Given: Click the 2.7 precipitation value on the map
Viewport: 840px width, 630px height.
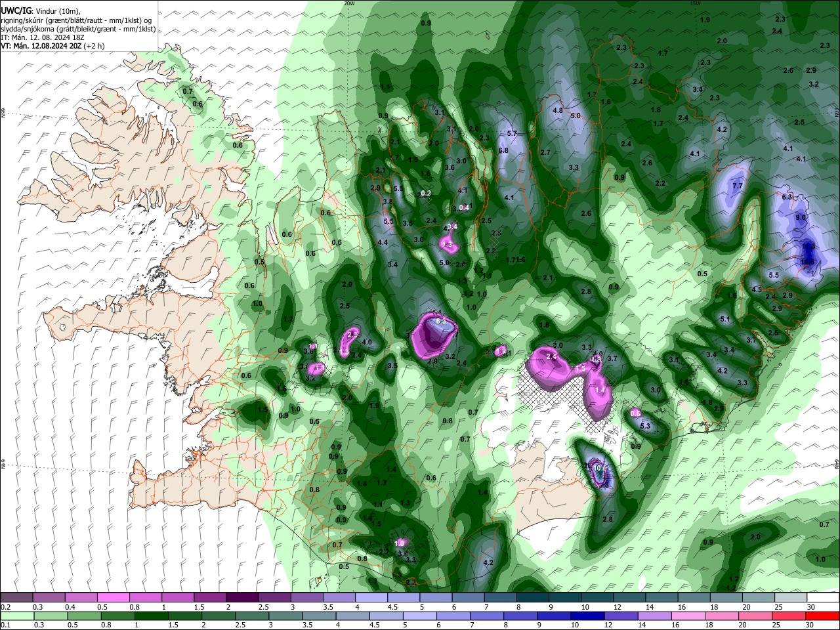Looking at the screenshot, I should coord(545,152).
